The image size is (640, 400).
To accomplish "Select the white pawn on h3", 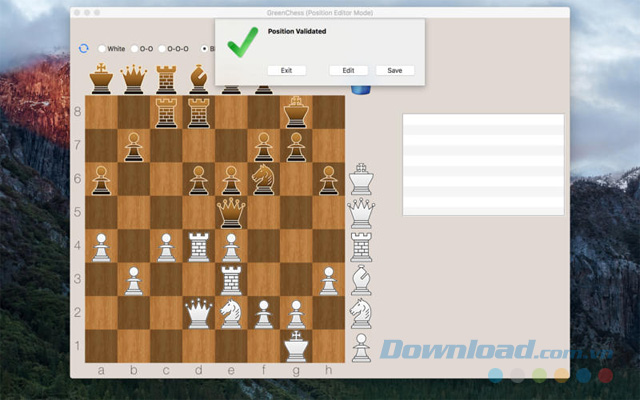I will tap(329, 281).
